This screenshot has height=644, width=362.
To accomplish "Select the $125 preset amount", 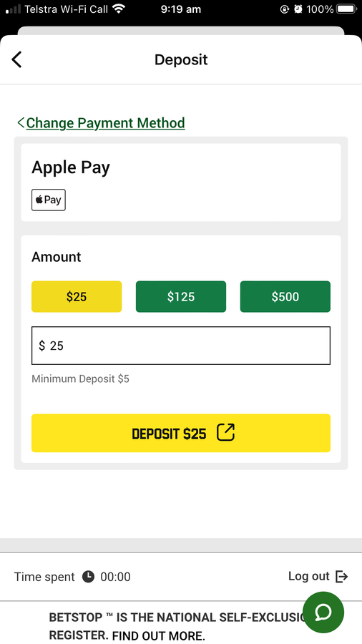I will coord(181,296).
